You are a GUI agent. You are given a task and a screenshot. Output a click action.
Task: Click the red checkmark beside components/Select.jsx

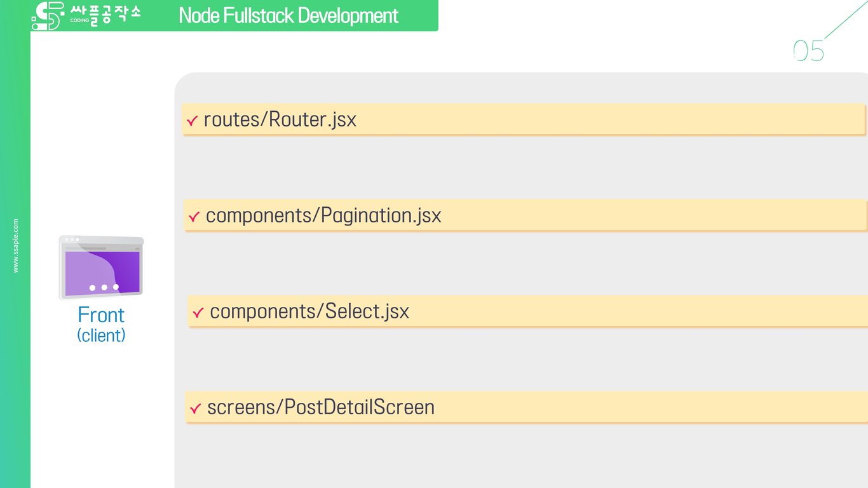[x=198, y=313]
